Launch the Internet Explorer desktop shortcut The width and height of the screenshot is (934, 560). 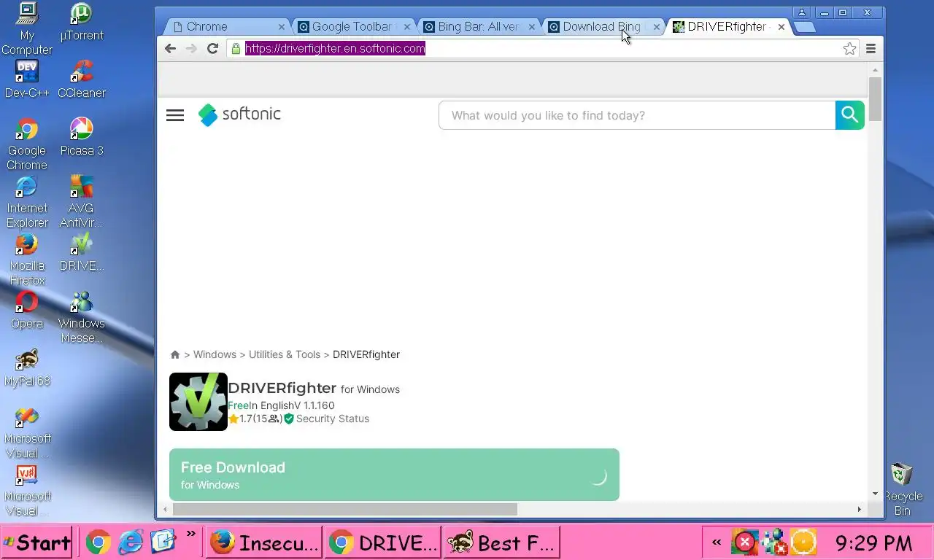tap(27, 202)
